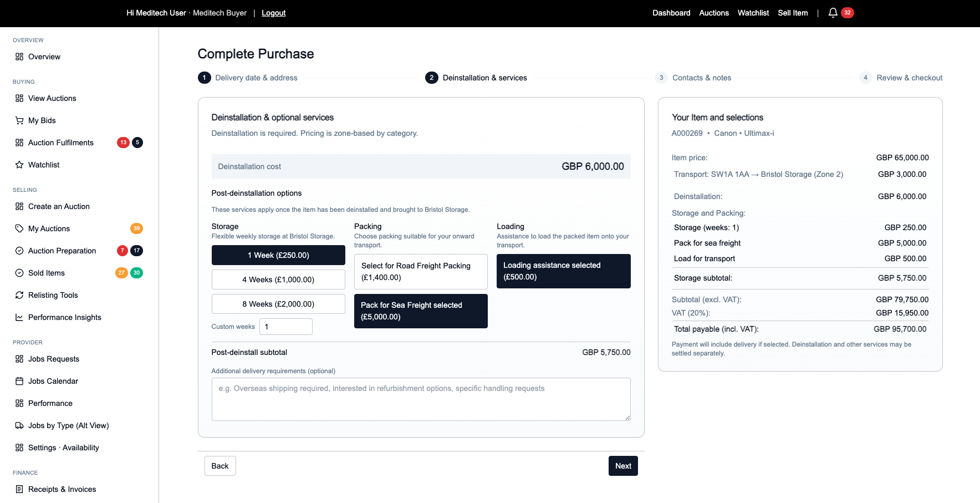Select Road Freight Packing option
This screenshot has height=503, width=980.
pyautogui.click(x=421, y=272)
